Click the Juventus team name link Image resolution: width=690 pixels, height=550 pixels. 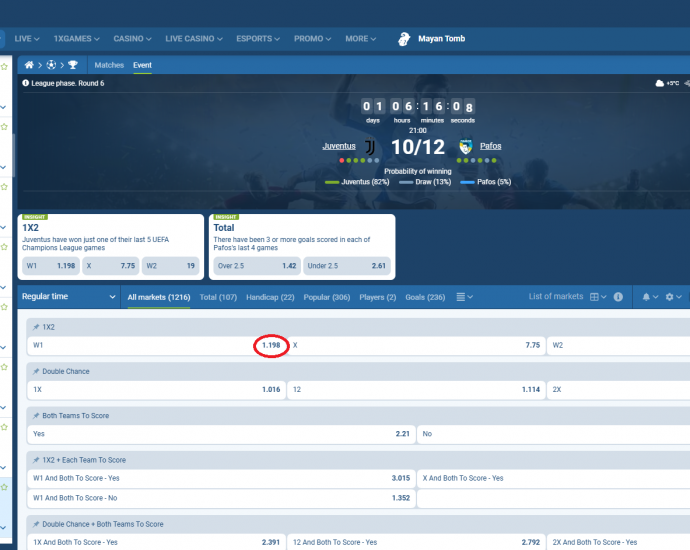coord(339,146)
